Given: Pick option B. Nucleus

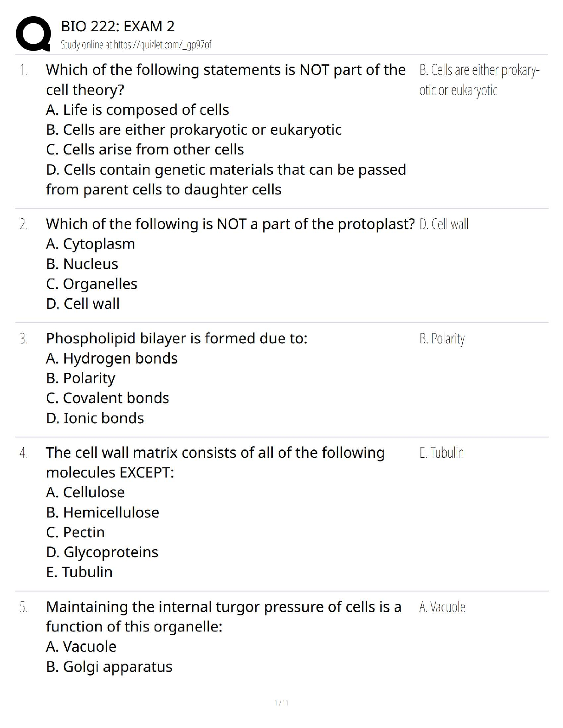Looking at the screenshot, I should 82,264.
